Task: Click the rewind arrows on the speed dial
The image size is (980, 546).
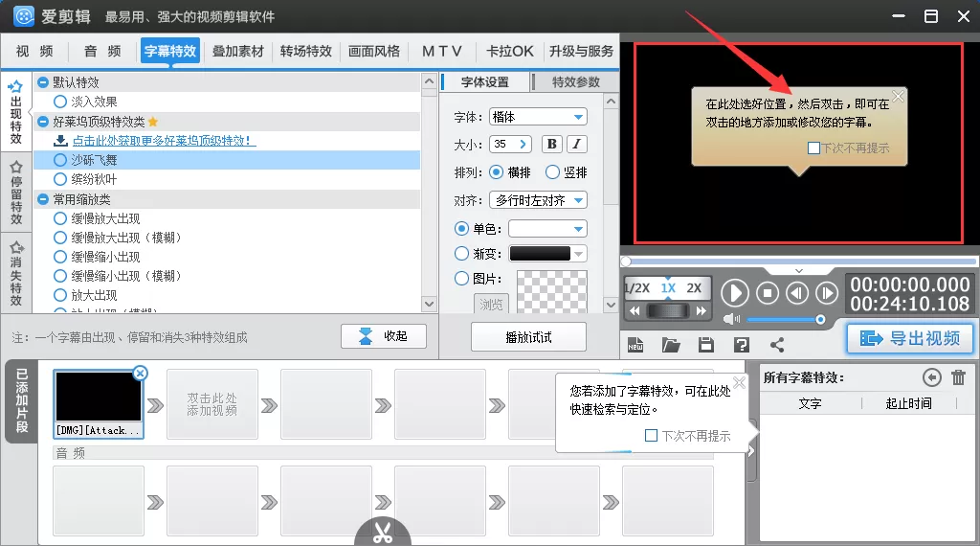Action: (x=635, y=311)
